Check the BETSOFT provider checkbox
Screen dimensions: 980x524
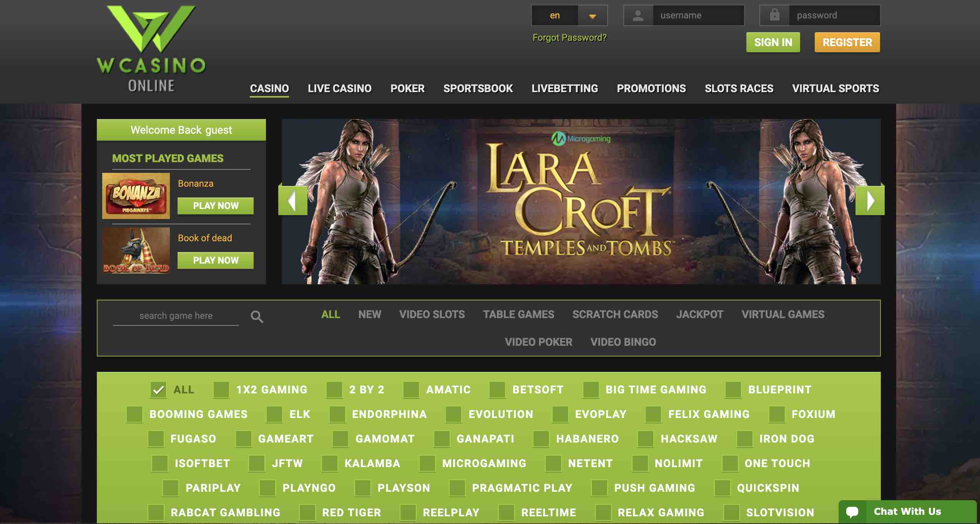(497, 390)
